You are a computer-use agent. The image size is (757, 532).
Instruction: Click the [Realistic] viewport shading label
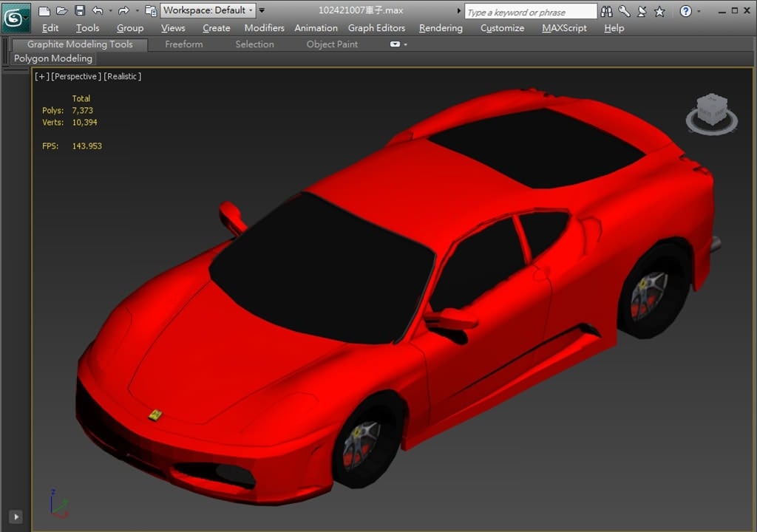point(122,76)
